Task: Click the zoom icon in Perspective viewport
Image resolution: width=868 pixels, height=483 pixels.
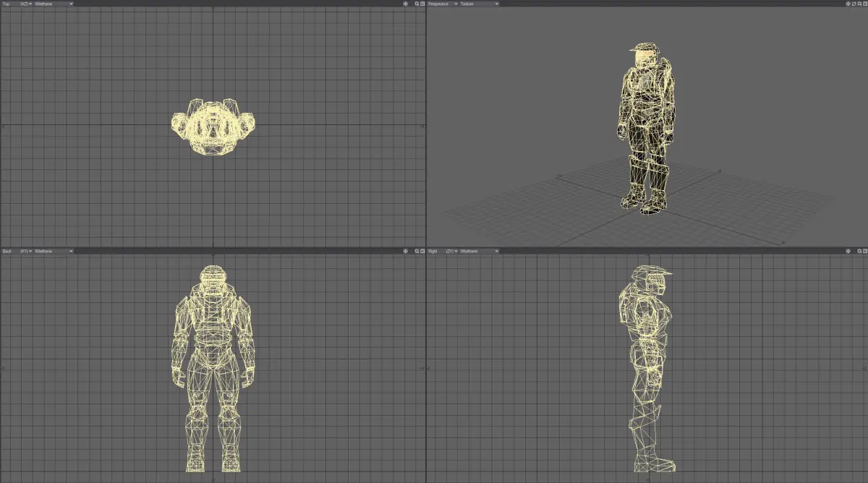Action: (x=859, y=4)
